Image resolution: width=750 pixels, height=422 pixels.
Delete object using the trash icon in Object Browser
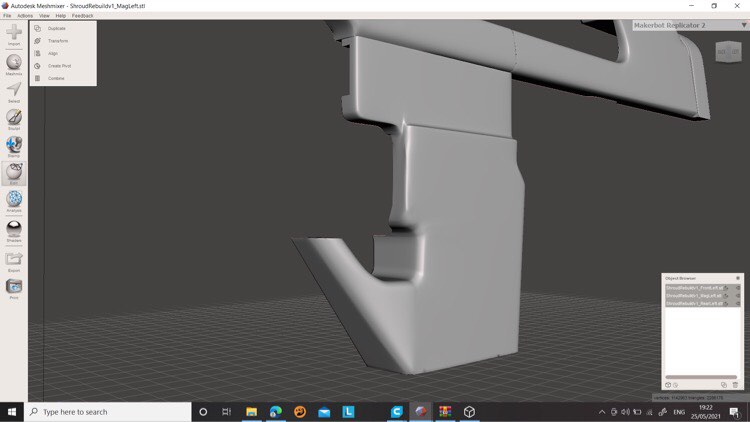(x=736, y=384)
